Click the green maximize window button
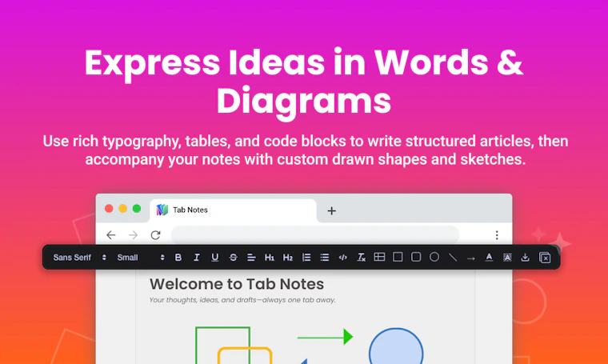 [137, 209]
